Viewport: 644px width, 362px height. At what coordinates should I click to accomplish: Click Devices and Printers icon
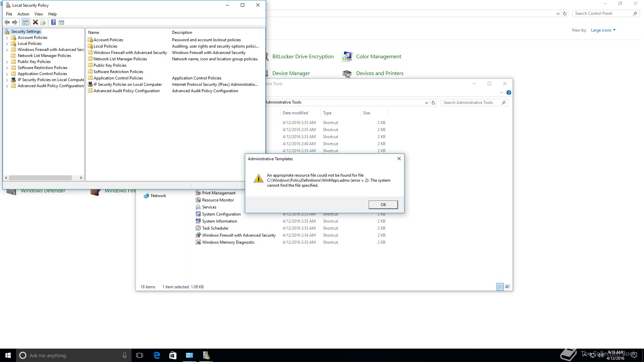(347, 74)
